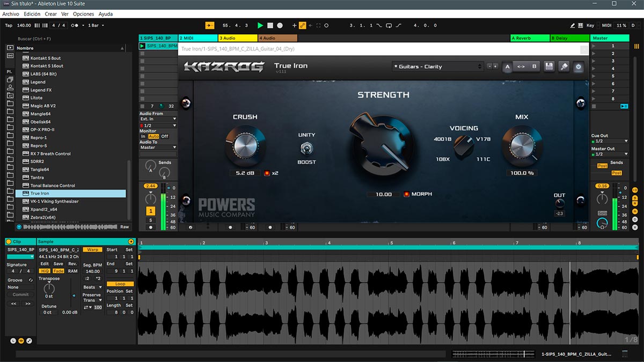
Task: Click the Clip box activator circle
Action: 9,242
